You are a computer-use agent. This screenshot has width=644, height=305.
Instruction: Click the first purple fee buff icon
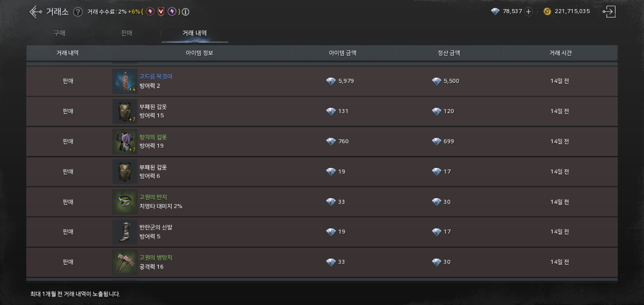(150, 12)
